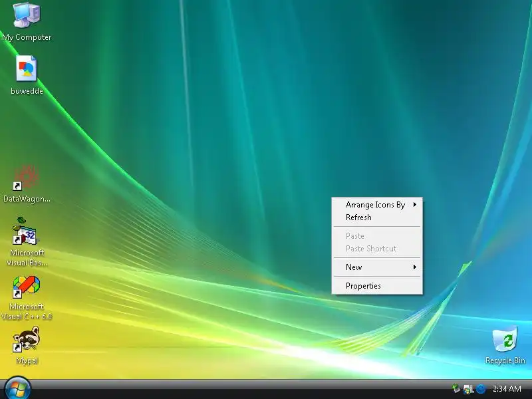Open Properties from the context menu
This screenshot has height=399, width=532.
377,286
